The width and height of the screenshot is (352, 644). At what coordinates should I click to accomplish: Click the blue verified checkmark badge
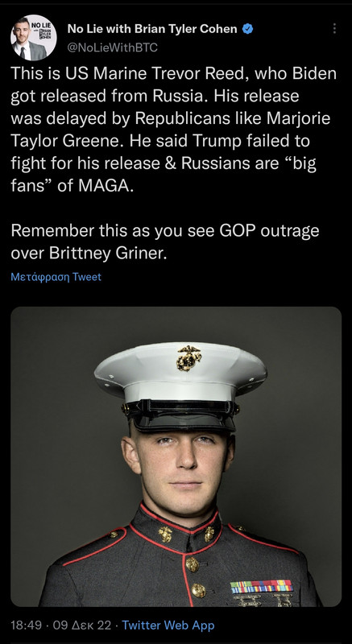point(247,29)
